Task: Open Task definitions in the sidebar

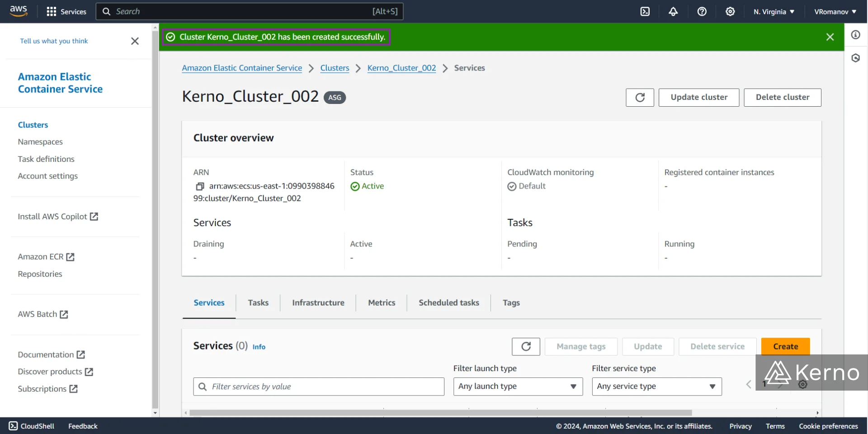Action: [46, 159]
